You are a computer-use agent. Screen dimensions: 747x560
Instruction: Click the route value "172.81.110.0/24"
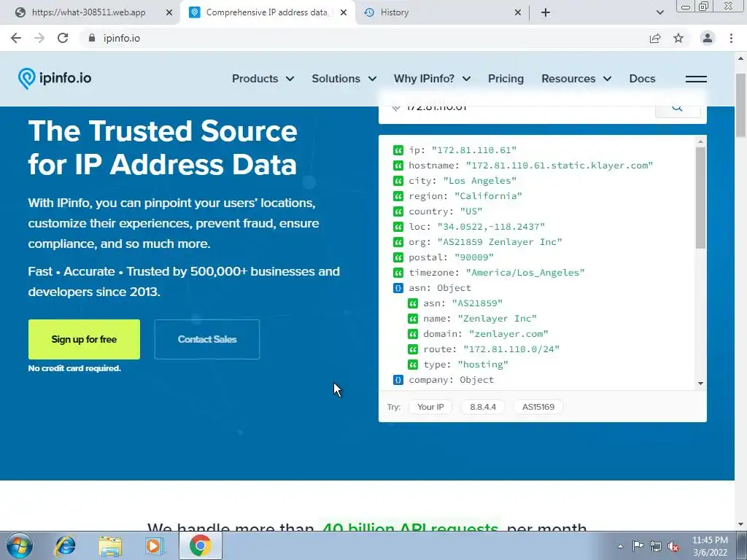(511, 349)
